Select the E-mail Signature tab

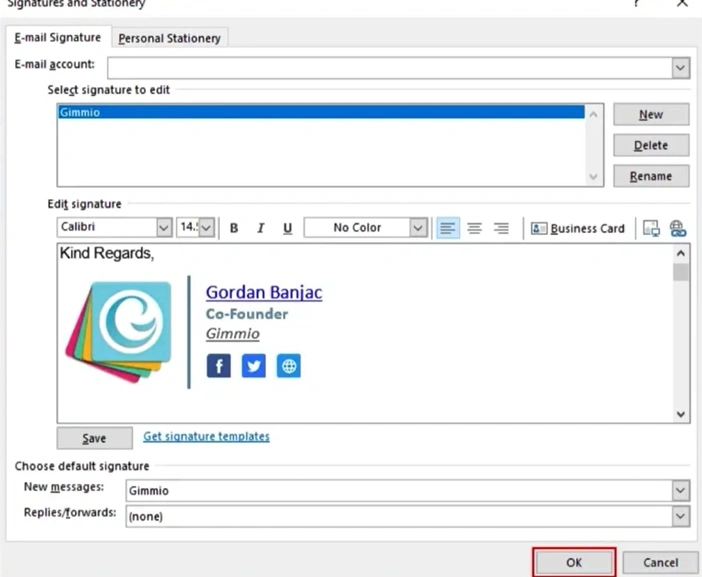(58, 38)
